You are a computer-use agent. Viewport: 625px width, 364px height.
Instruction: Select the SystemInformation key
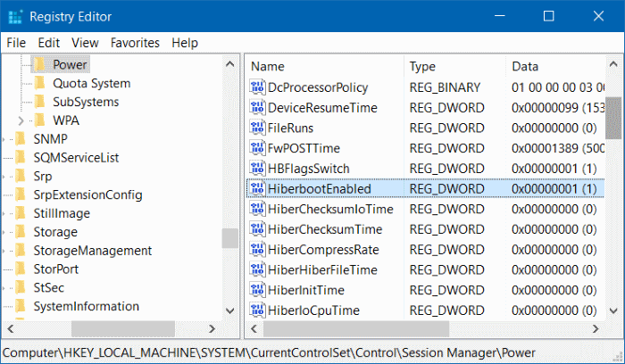click(86, 306)
